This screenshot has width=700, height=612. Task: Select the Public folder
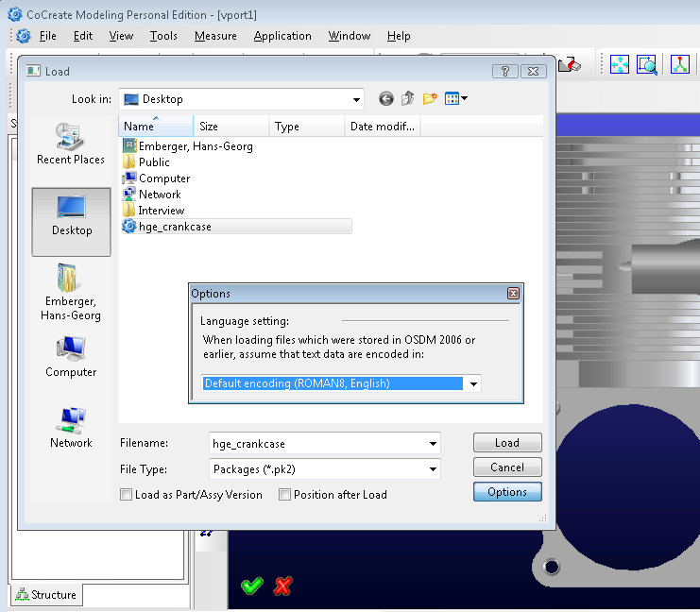(x=146, y=162)
